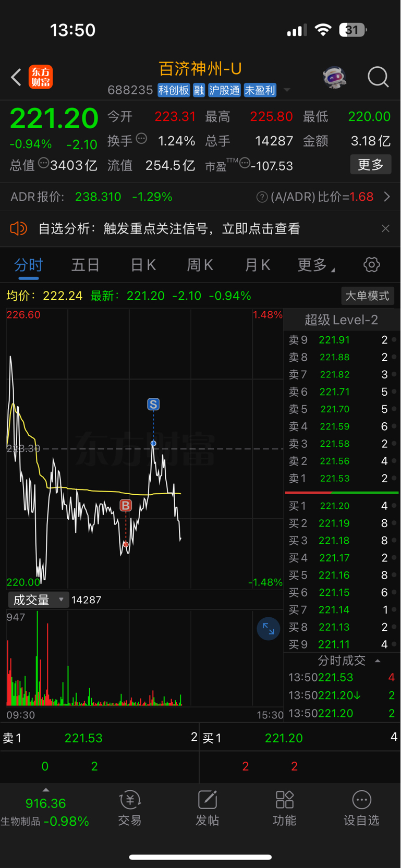
Task: Switch to the 周K tab
Action: [200, 265]
